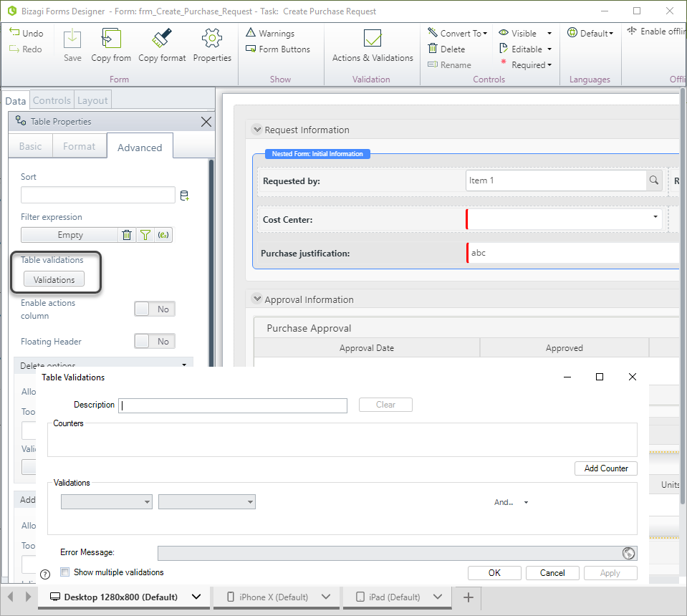Collapse Approval Information section
The height and width of the screenshot is (616, 687).
257,299
